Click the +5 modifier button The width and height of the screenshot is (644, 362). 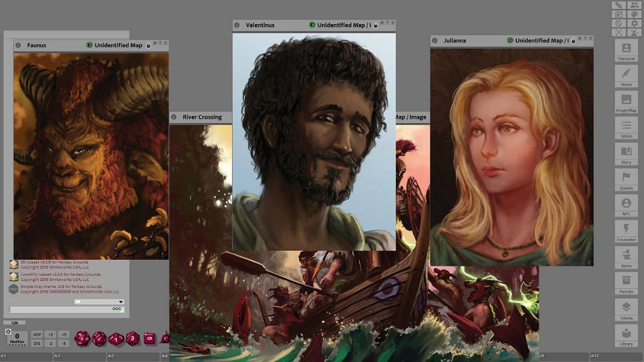coord(63,334)
